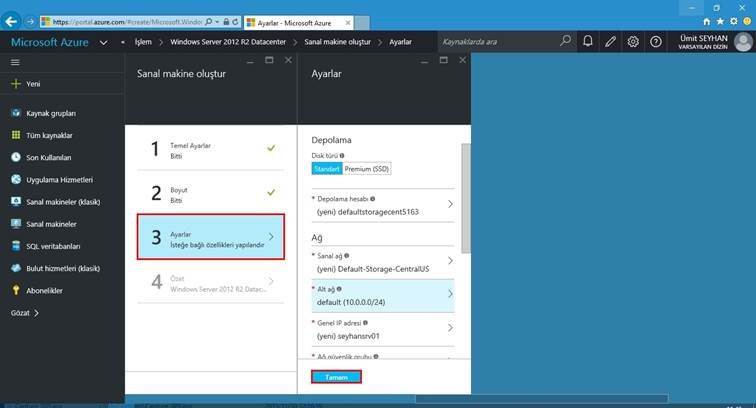Screen dimensions: 756x408
Task: Click the browser home icon
Action: (x=706, y=22)
